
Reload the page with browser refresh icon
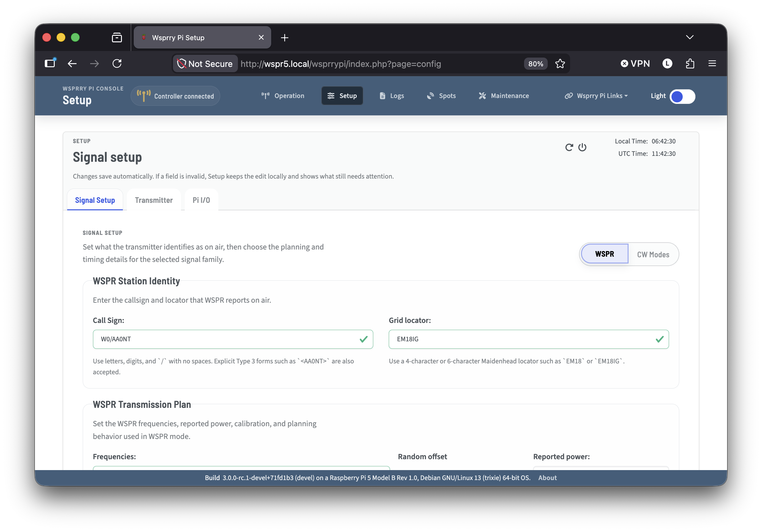pos(117,63)
